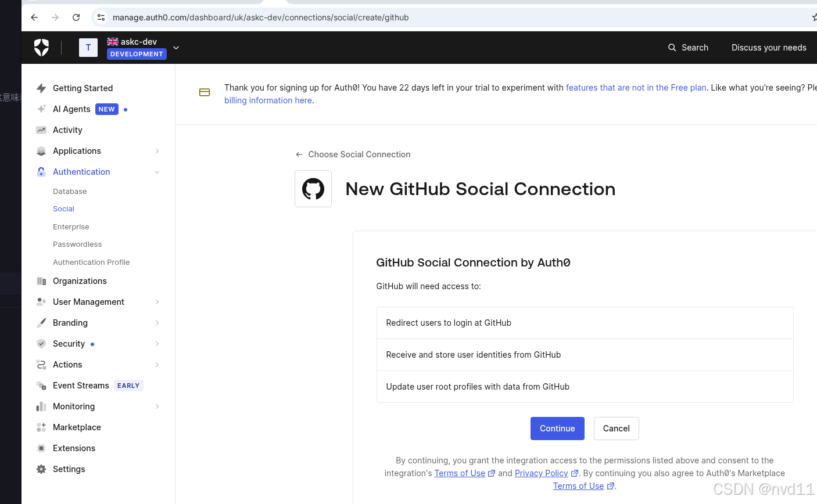Viewport: 817px width, 504px height.
Task: Open the Privacy Policy link
Action: pos(546,473)
